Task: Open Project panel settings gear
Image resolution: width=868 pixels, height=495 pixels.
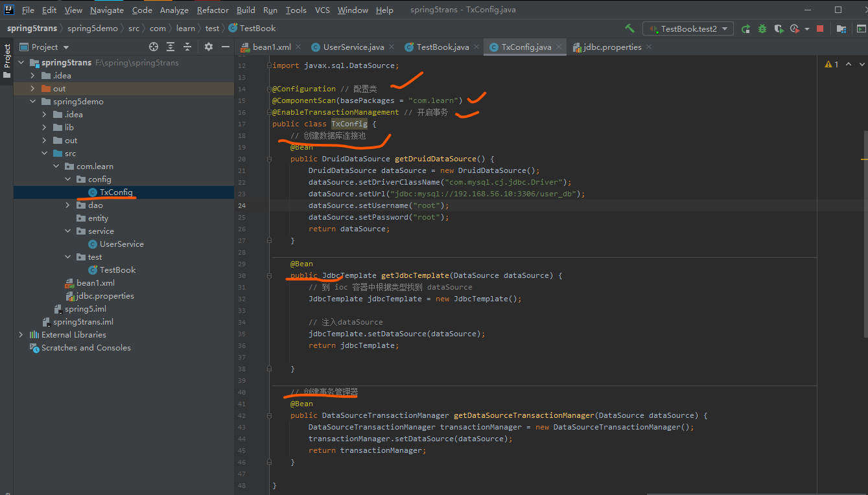Action: click(209, 47)
